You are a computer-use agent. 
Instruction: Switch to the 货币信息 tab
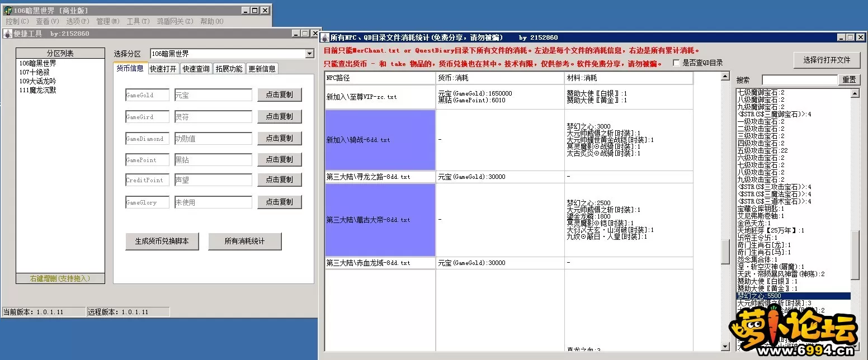coord(130,68)
